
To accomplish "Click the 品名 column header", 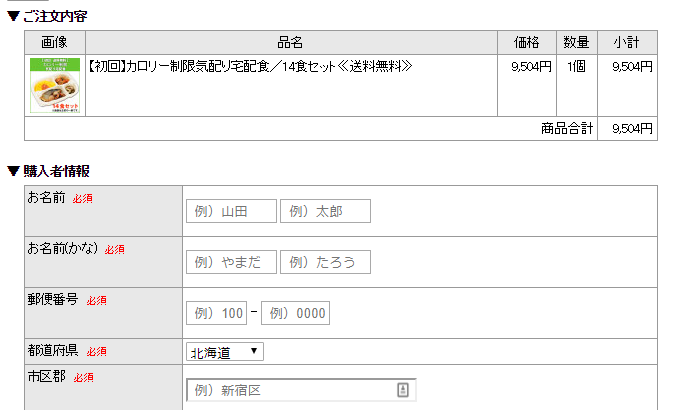I will (290, 42).
